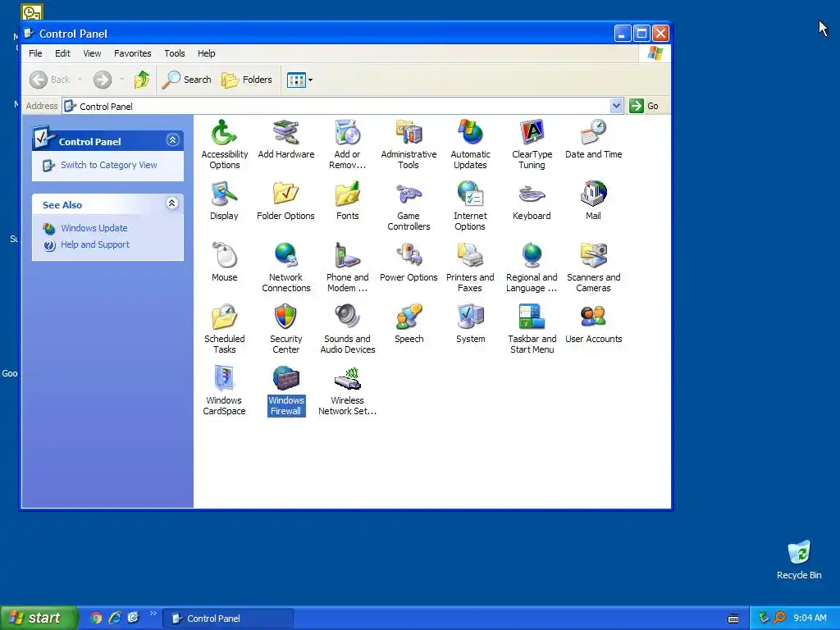
Task: Select the Mouse icon
Action: pyautogui.click(x=224, y=256)
